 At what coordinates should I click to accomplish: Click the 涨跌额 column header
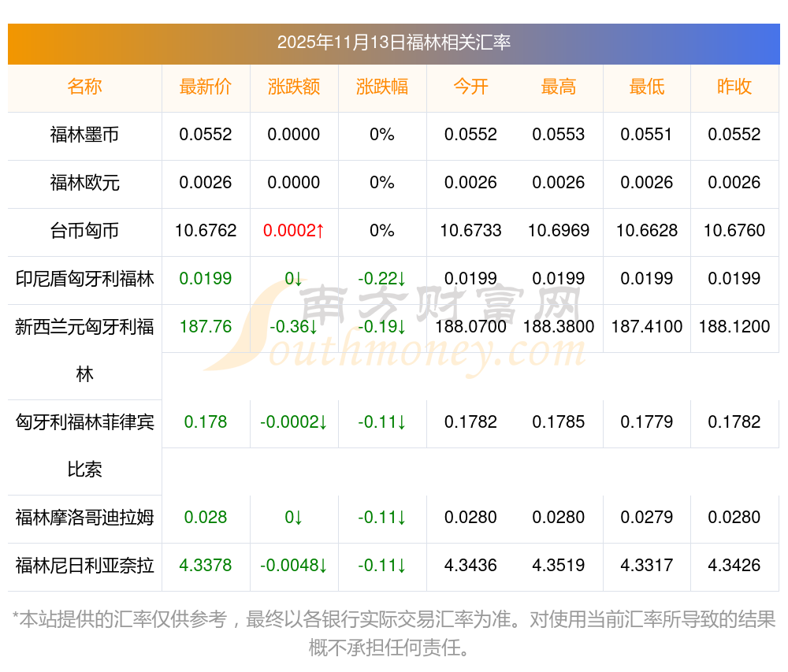pyautogui.click(x=293, y=87)
